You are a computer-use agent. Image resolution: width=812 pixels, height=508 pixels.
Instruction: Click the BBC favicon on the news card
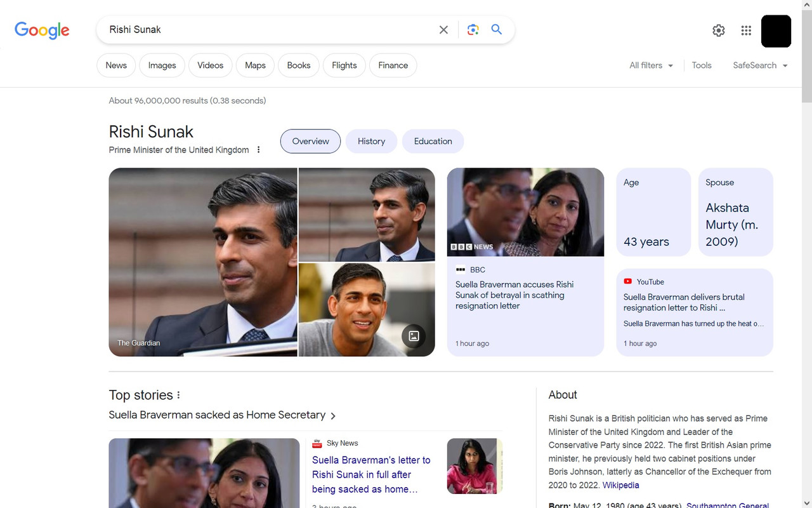coord(461,269)
